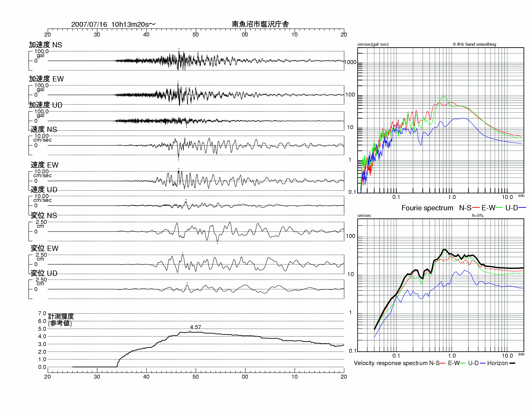Click the 加速度 NS waveform label
Image resolution: width=532 pixels, height=411 pixels.
(45, 45)
